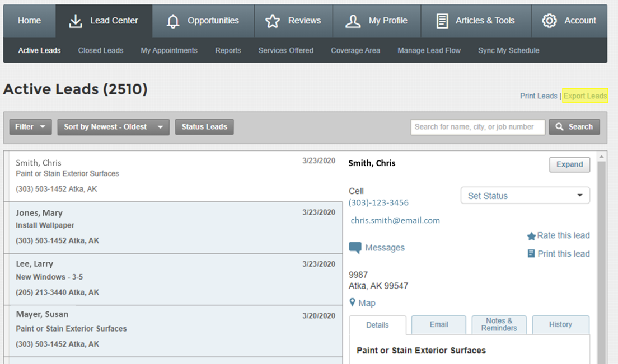The image size is (618, 364).
Task: Click the Rate this lead link text
Action: click(563, 235)
